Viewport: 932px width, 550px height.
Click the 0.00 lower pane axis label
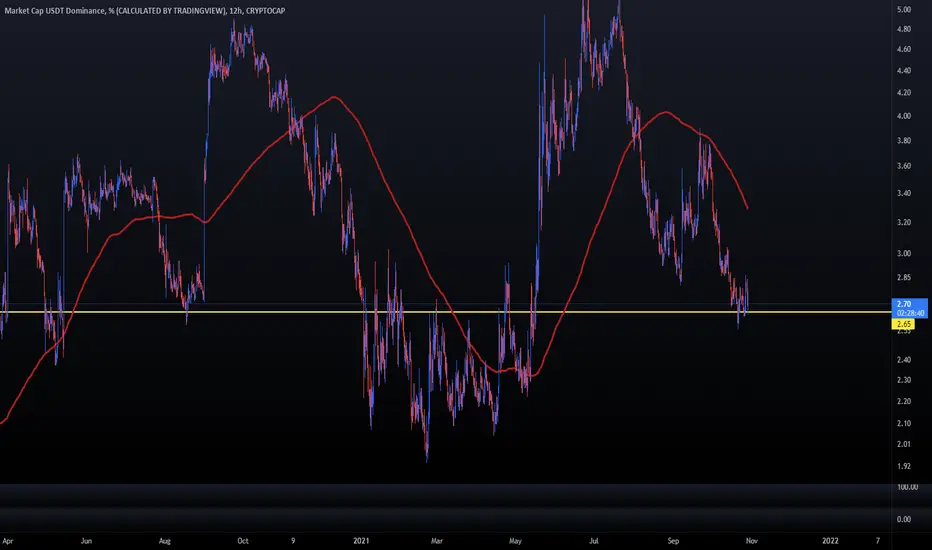903,519
